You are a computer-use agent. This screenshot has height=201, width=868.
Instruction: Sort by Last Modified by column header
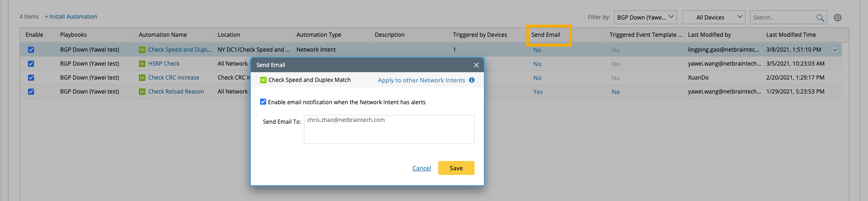(710, 35)
